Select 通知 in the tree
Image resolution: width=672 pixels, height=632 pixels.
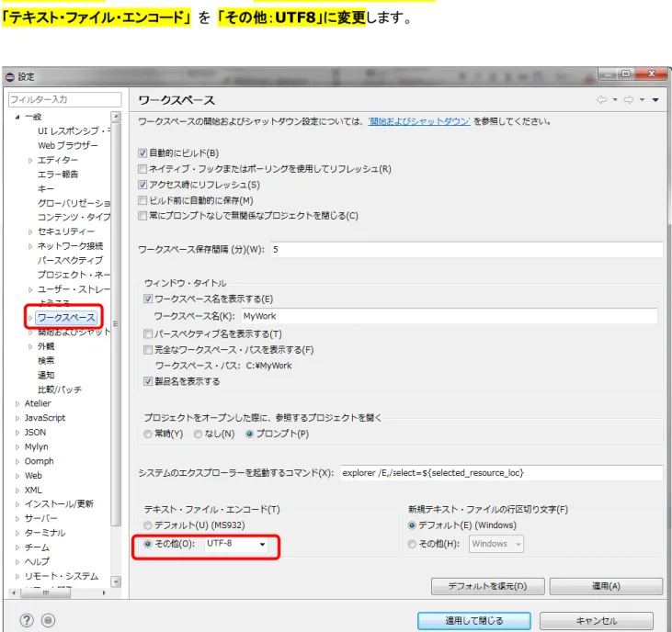pyautogui.click(x=46, y=375)
